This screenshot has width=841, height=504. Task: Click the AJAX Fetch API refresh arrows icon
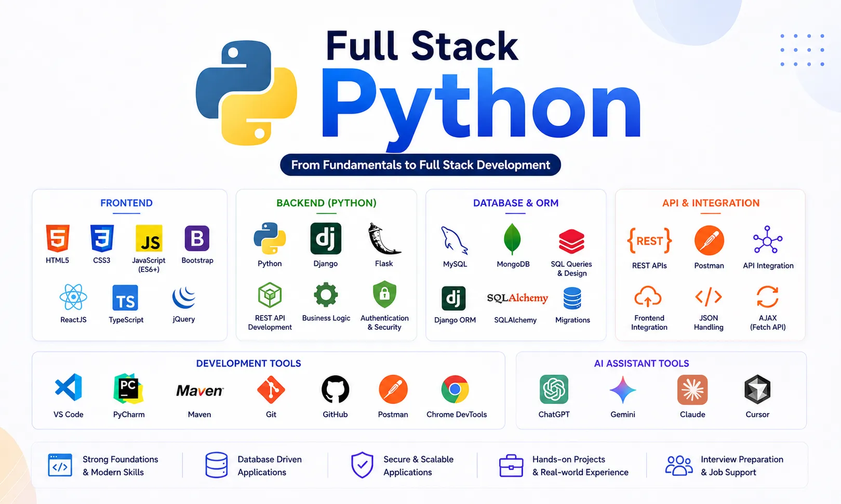767,297
